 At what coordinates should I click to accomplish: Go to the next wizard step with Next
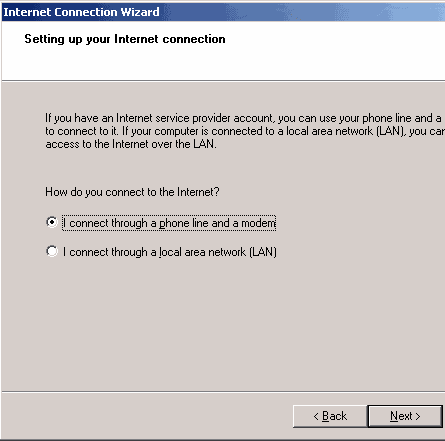(405, 416)
